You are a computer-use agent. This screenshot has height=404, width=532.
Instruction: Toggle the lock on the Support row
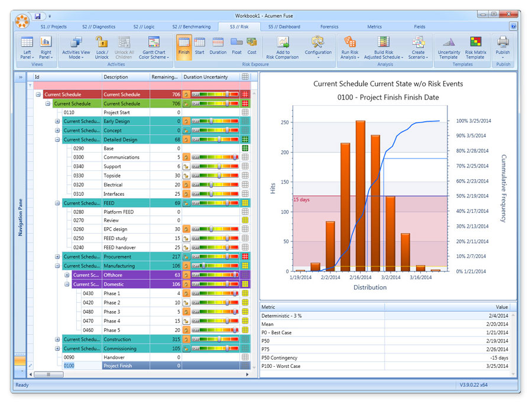pyautogui.click(x=186, y=167)
